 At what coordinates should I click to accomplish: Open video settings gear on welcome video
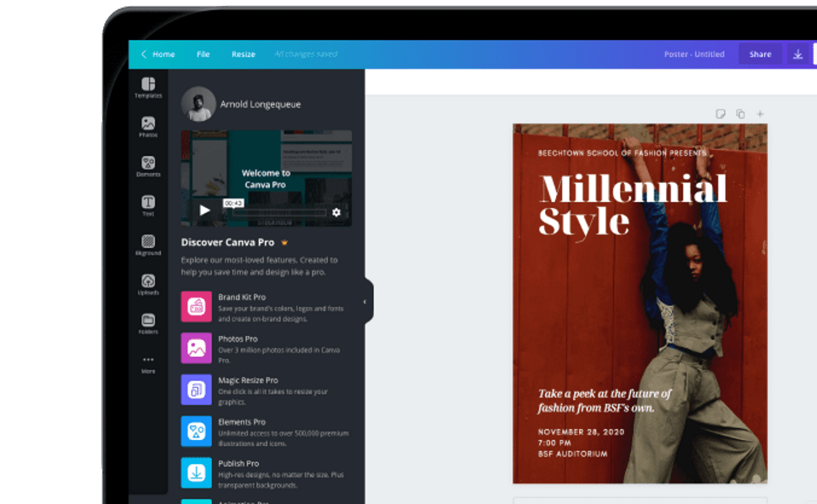pyautogui.click(x=336, y=212)
